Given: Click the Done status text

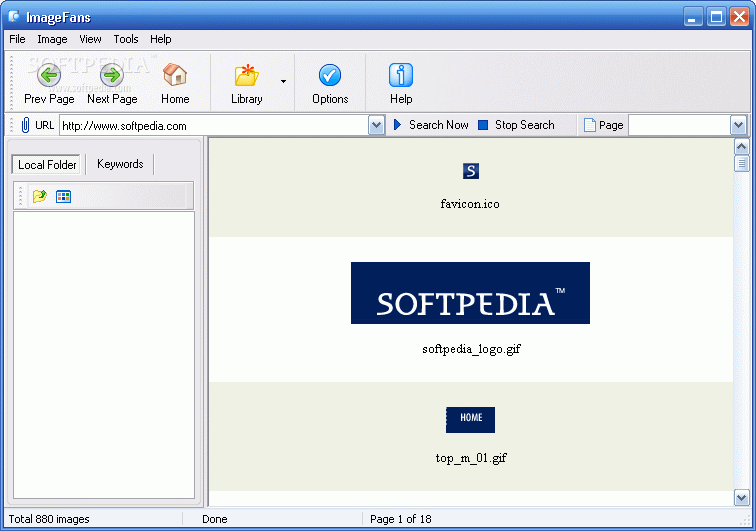Looking at the screenshot, I should tap(215, 519).
